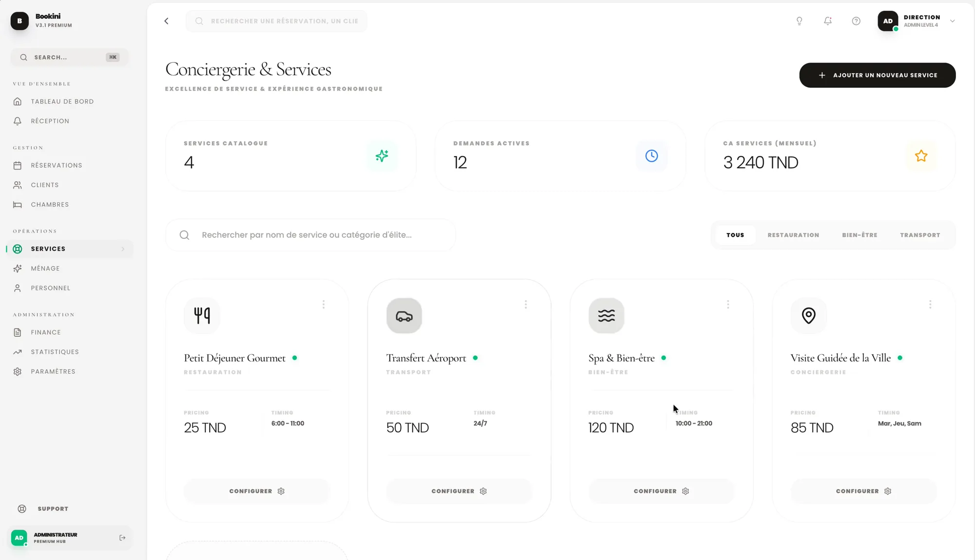The height and width of the screenshot is (560, 975).
Task: Select the Tous filter tab
Action: point(735,235)
